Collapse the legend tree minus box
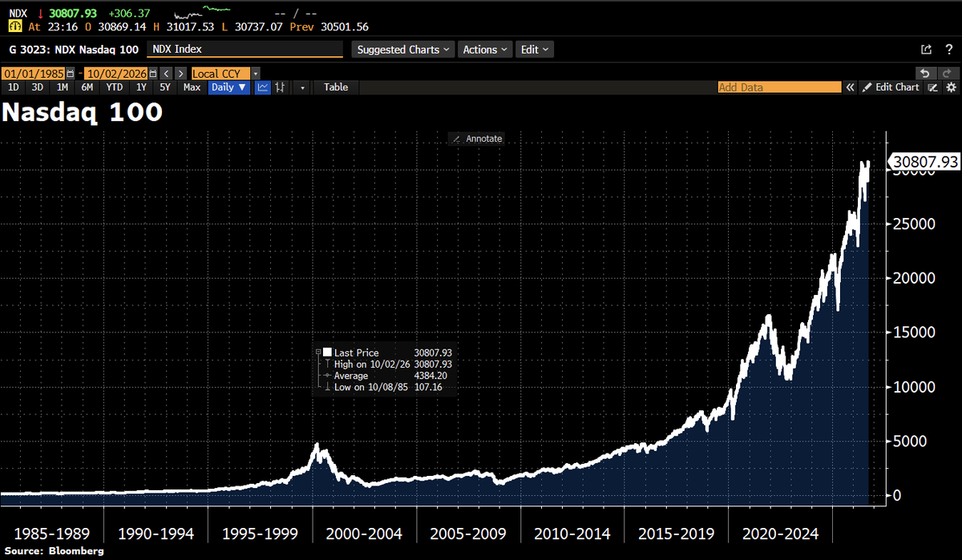Screen dimensions: 962x560 coord(318,352)
